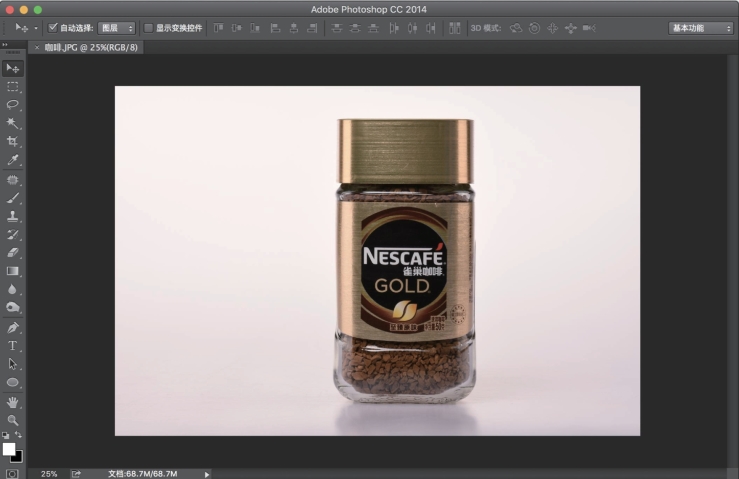The height and width of the screenshot is (479, 739).
Task: Select the Zoom tool
Action: click(13, 420)
